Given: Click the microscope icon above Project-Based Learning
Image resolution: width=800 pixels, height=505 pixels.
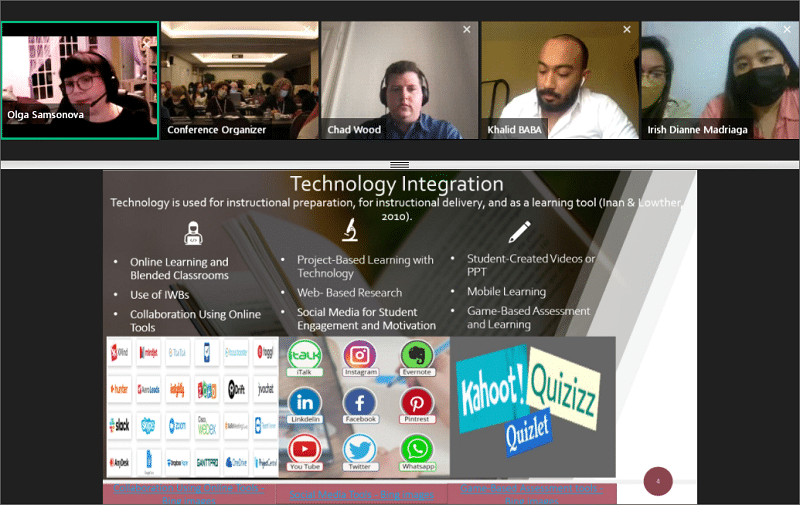Looking at the screenshot, I should [350, 230].
